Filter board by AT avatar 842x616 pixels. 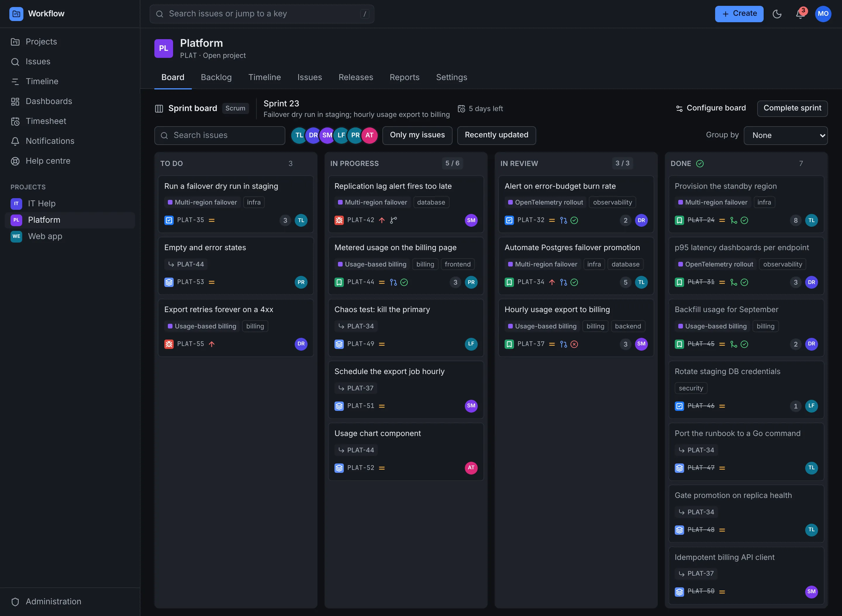coord(369,135)
